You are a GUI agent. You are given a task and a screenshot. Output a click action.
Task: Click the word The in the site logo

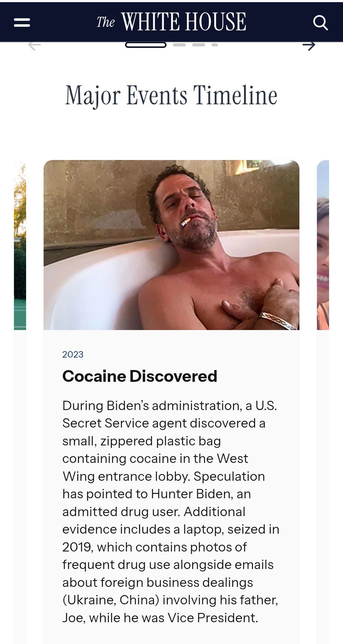coord(105,22)
